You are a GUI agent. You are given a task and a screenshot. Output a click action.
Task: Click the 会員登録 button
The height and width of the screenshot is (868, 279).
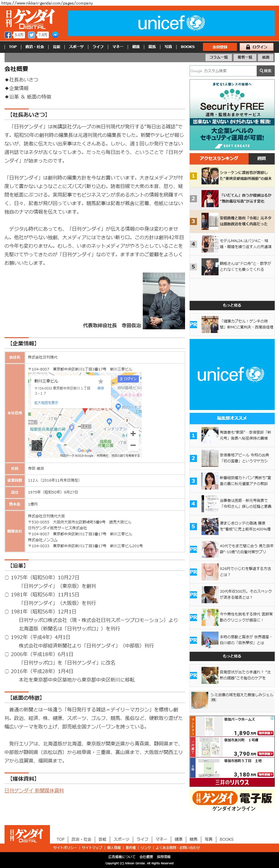click(220, 47)
